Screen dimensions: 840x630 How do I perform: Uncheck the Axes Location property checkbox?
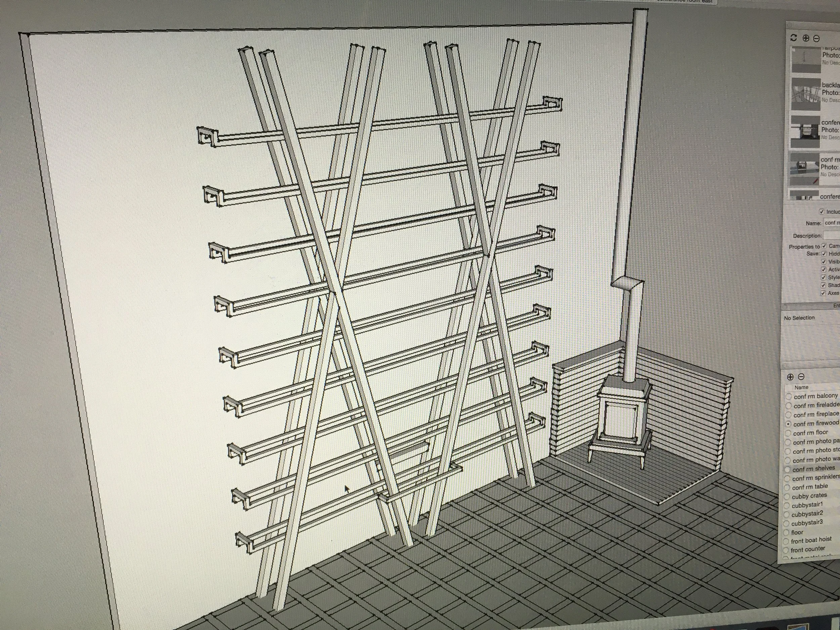click(x=823, y=293)
